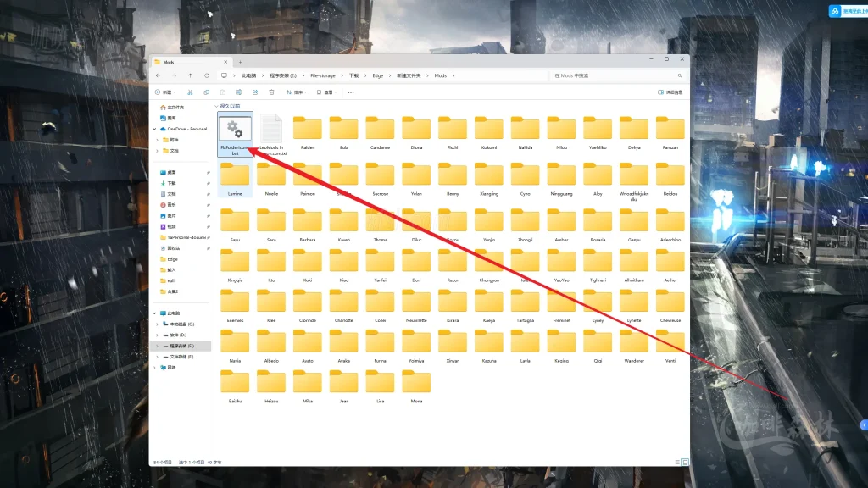Open chevron dropdown after Mods in address bar
Screen dimensions: 868x488
coord(453,75)
